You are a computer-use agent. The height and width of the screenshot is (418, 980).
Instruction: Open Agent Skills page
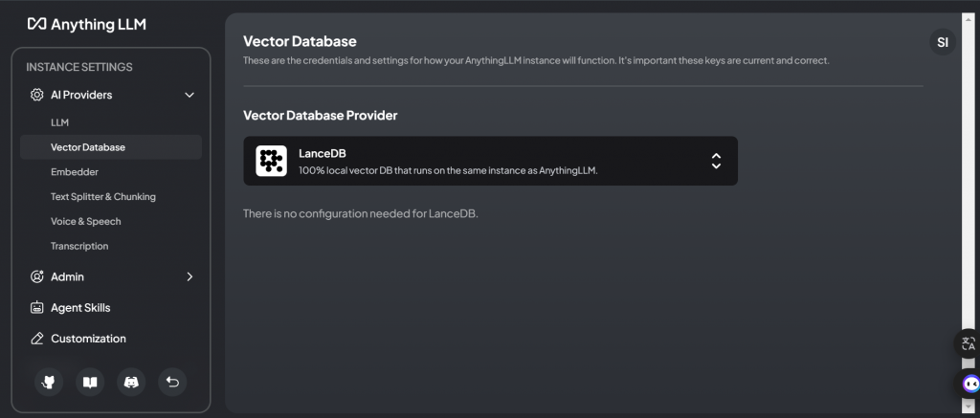[80, 308]
